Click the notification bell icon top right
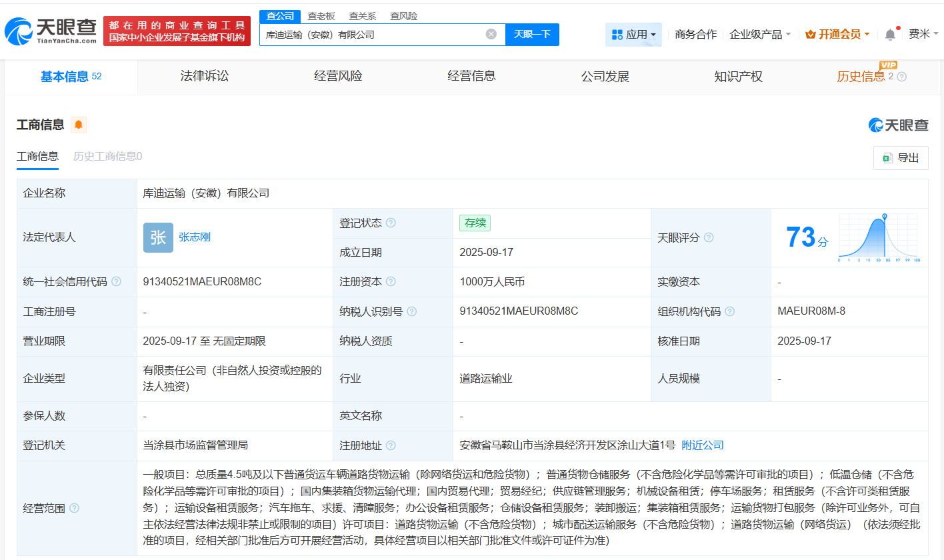Image resolution: width=944 pixels, height=560 pixels. (x=889, y=33)
